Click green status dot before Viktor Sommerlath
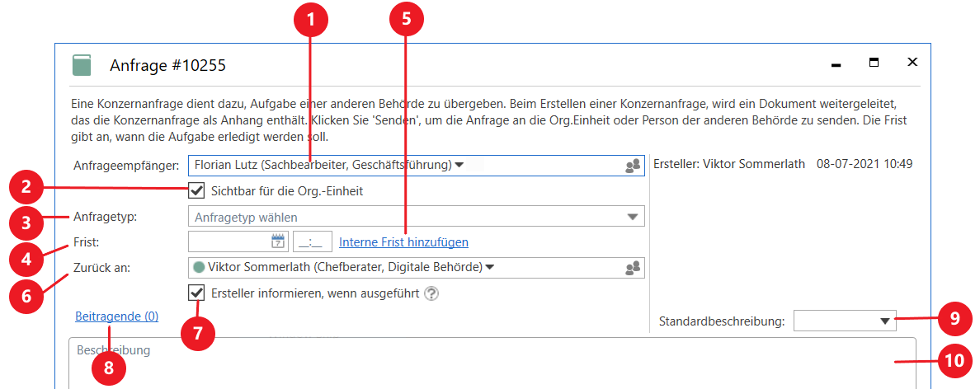Image resolution: width=980 pixels, height=389 pixels. point(199,267)
